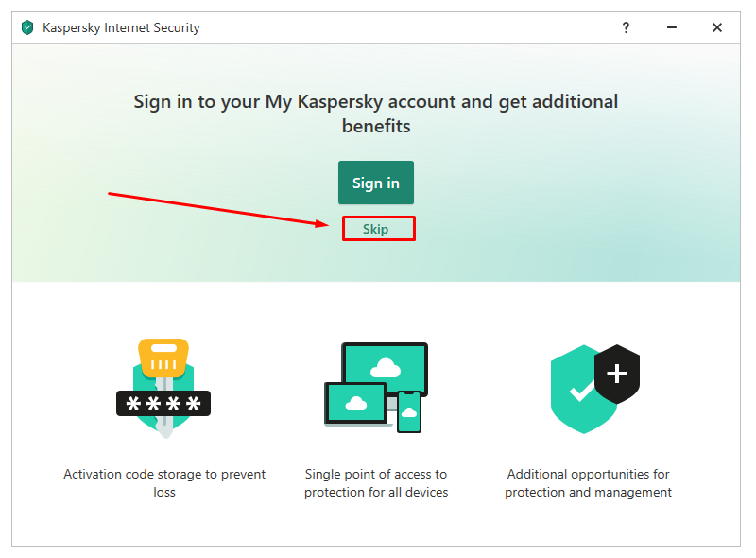The image size is (756, 558).
Task: Select the word 'benefits' in the heading
Action: point(376,126)
